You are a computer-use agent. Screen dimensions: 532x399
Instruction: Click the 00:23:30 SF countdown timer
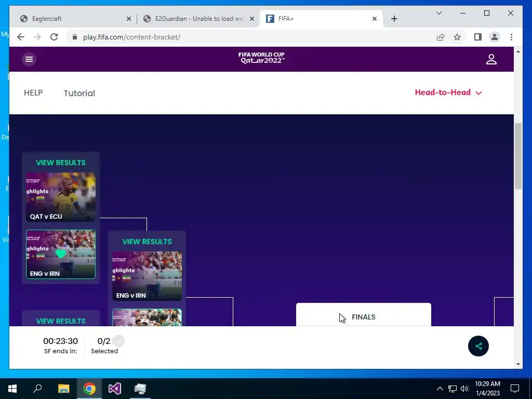coord(60,341)
